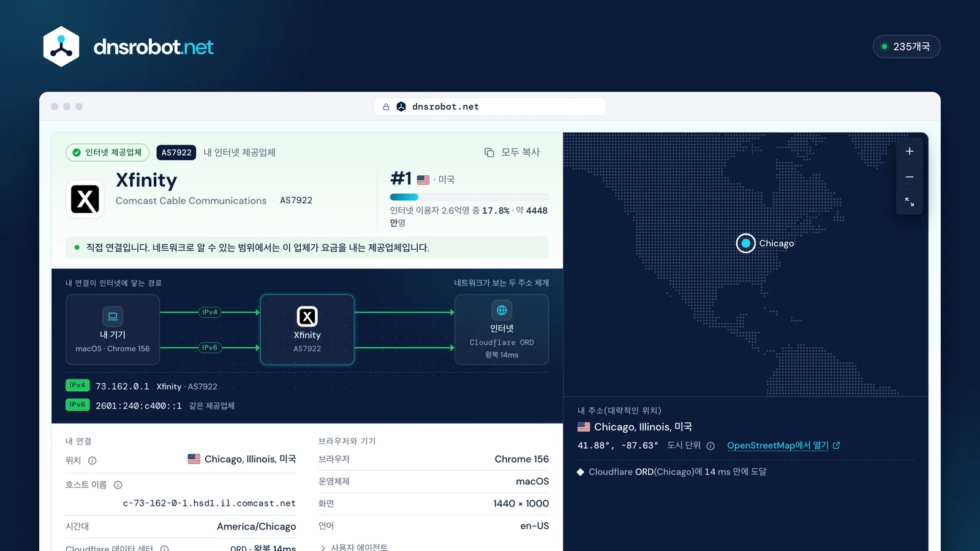
Task: Copy everything with 모두 복사
Action: [512, 152]
